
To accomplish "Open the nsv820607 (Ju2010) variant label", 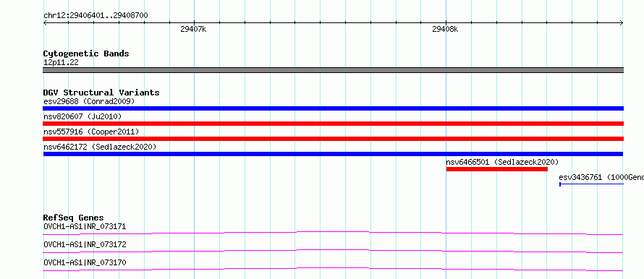I will point(83,116).
